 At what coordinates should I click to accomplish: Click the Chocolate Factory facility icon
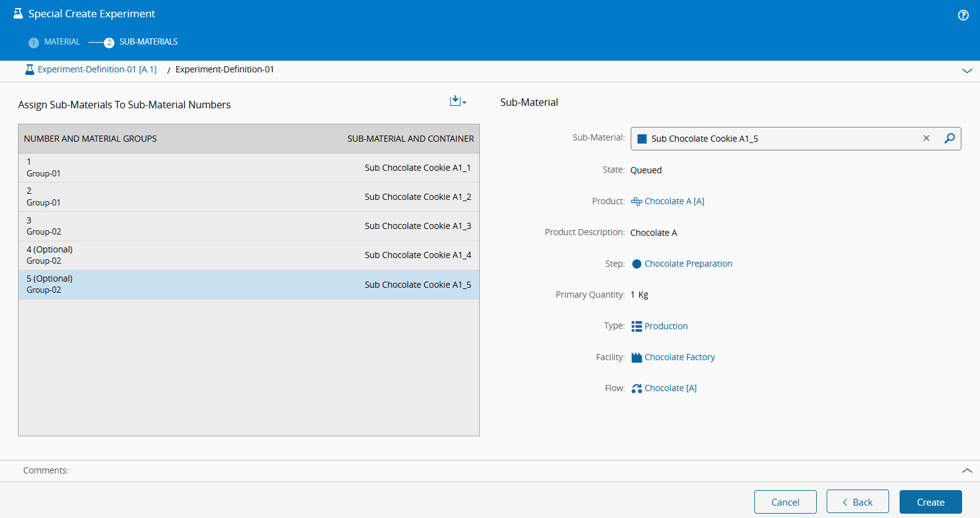click(x=636, y=358)
